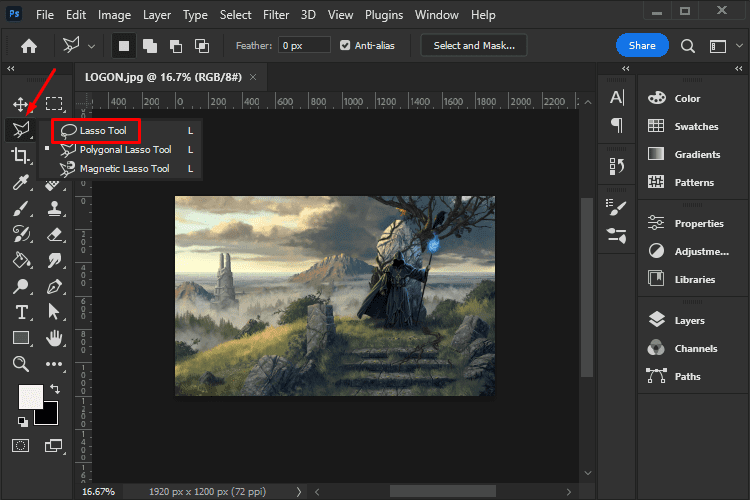Open the Image menu
This screenshot has width=750, height=500.
pos(114,15)
